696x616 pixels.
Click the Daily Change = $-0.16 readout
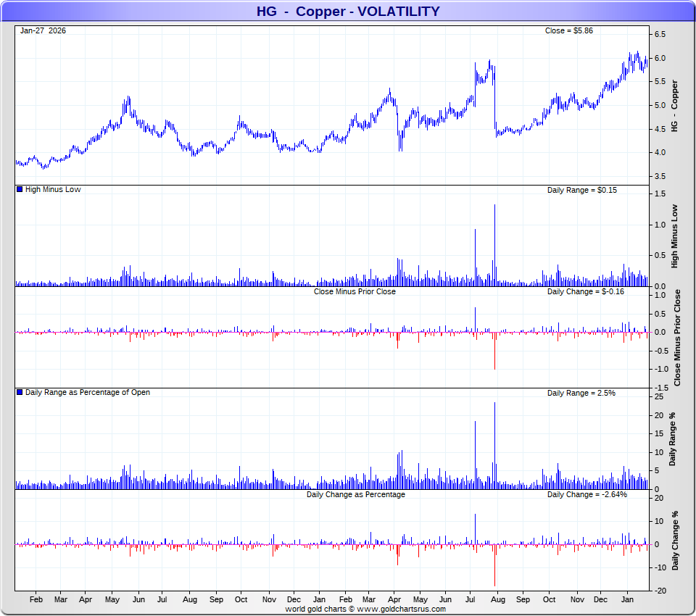pos(586,291)
